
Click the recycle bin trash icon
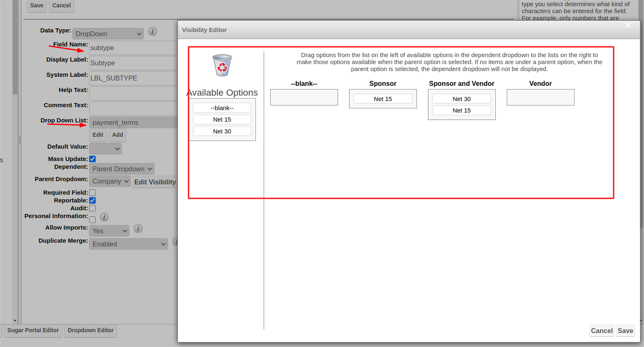coord(222,65)
